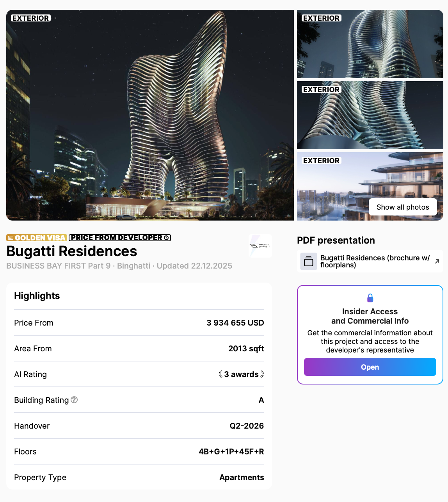Click the Binghatti developer logo
The width and height of the screenshot is (448, 502).
click(260, 246)
